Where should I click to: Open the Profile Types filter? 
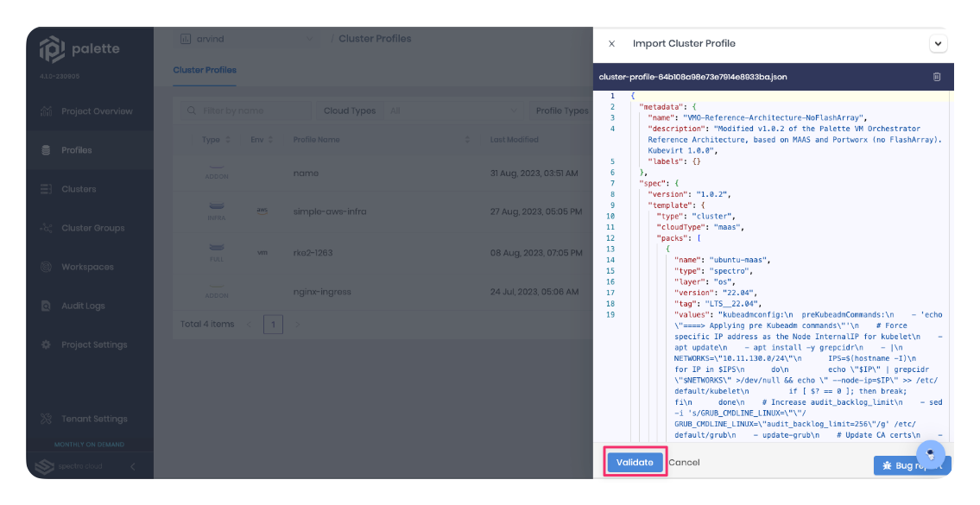click(x=561, y=110)
